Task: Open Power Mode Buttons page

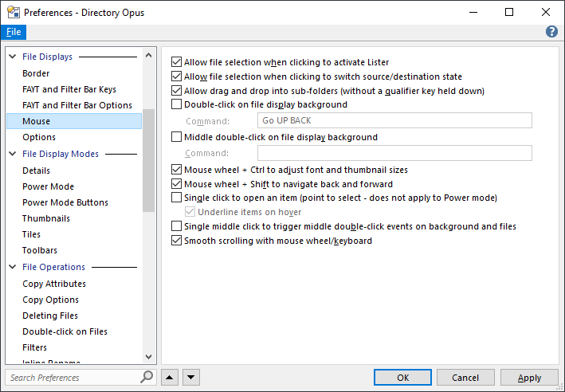Action: point(65,202)
